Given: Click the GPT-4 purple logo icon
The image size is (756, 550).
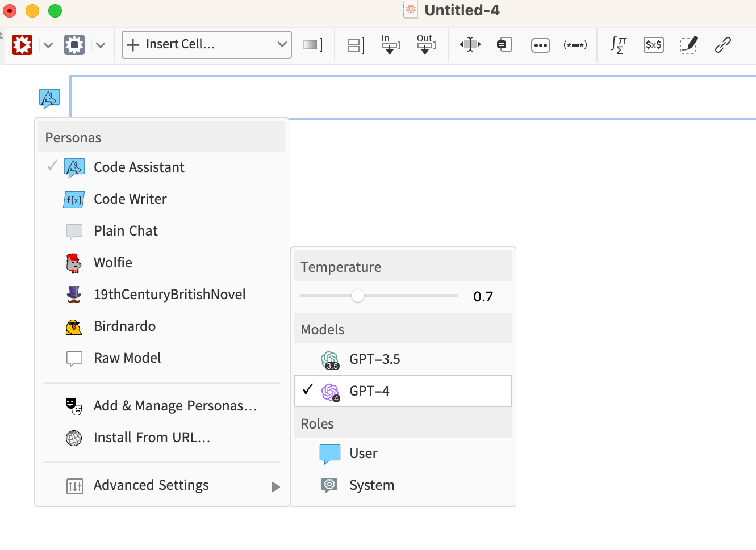Looking at the screenshot, I should (331, 392).
